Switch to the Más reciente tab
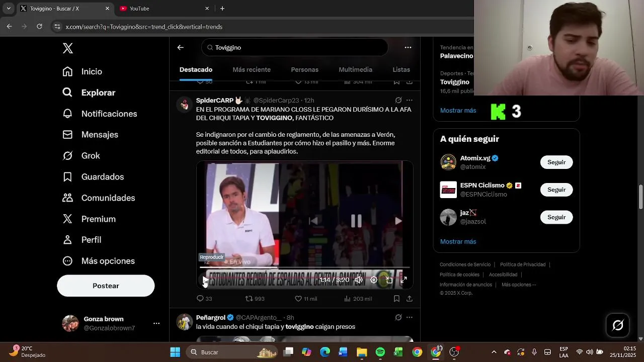This screenshot has width=644, height=362. tap(252, 69)
